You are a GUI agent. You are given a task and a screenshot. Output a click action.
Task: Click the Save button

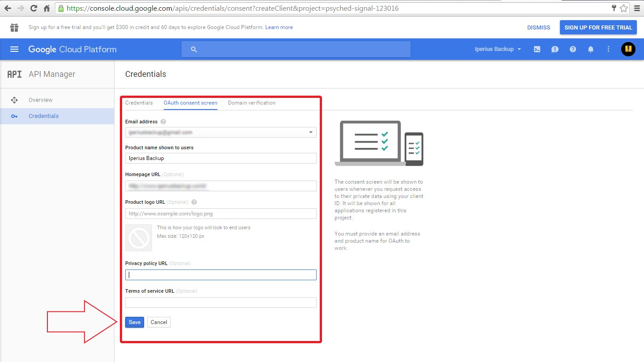[x=135, y=322]
